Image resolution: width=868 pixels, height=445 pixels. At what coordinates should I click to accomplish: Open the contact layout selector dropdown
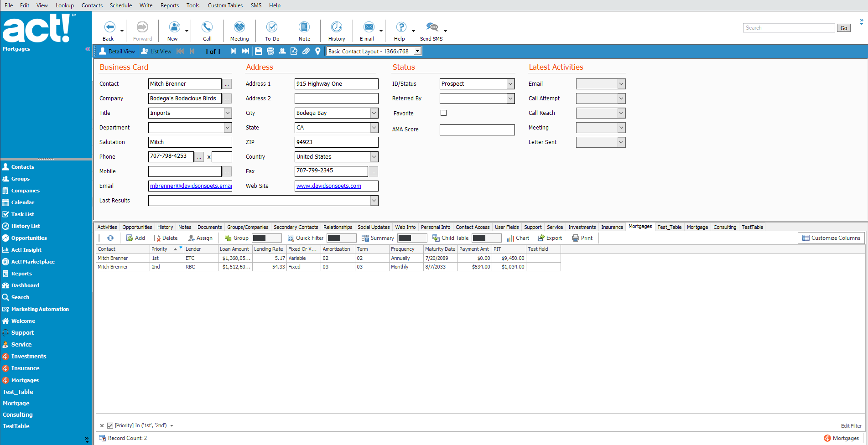417,52
